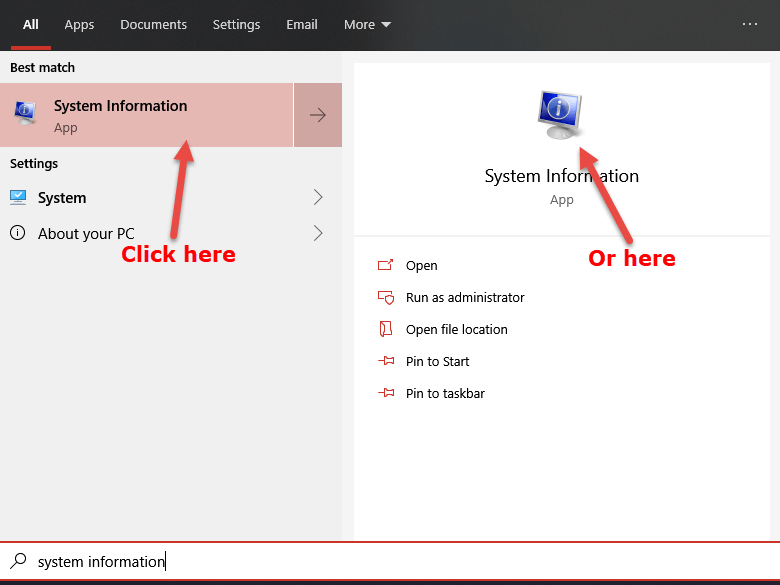The image size is (780, 585).
Task: Click the Pin to Start pin icon
Action: [x=386, y=361]
